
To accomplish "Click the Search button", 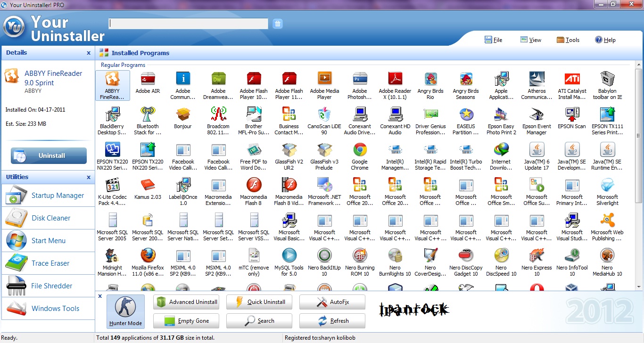I will click(259, 321).
